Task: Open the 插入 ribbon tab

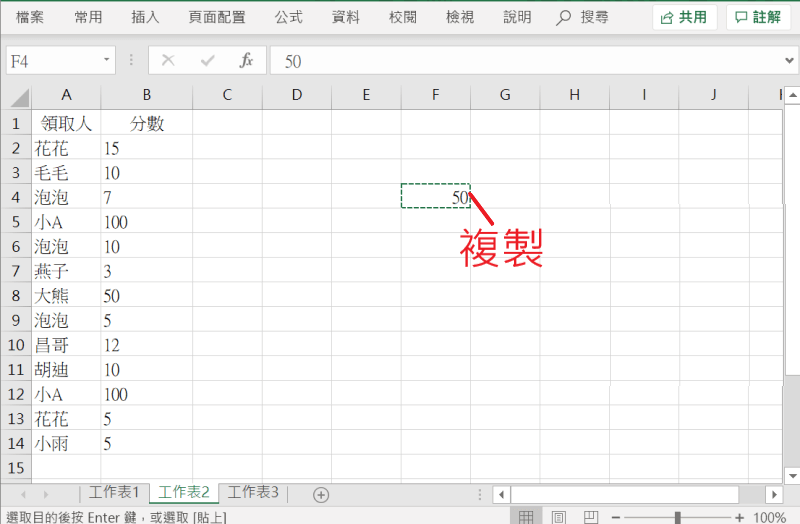Action: click(x=145, y=17)
